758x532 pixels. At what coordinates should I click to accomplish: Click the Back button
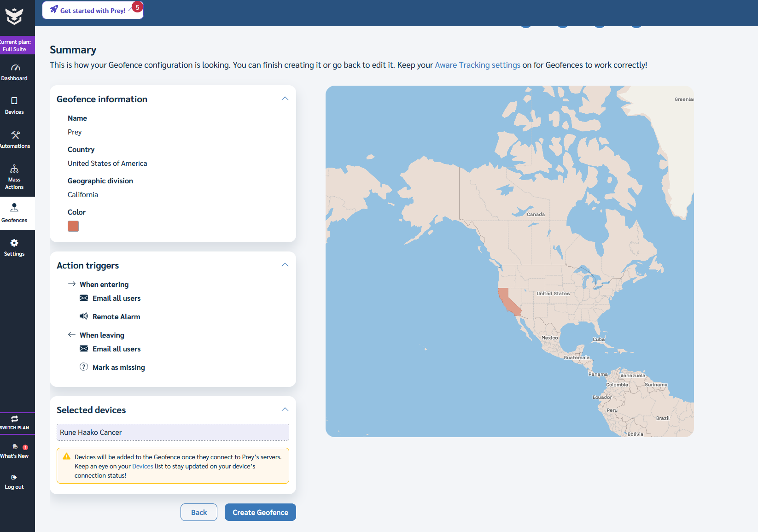[199, 512]
